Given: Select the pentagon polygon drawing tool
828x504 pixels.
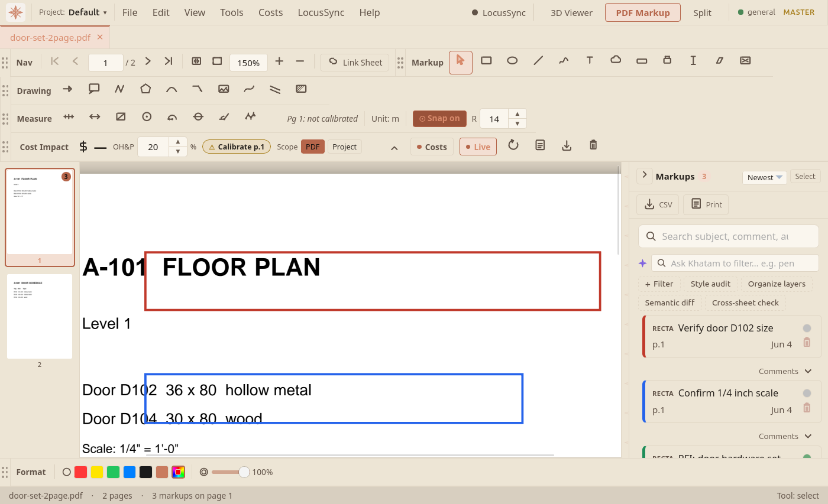Looking at the screenshot, I should pos(145,89).
